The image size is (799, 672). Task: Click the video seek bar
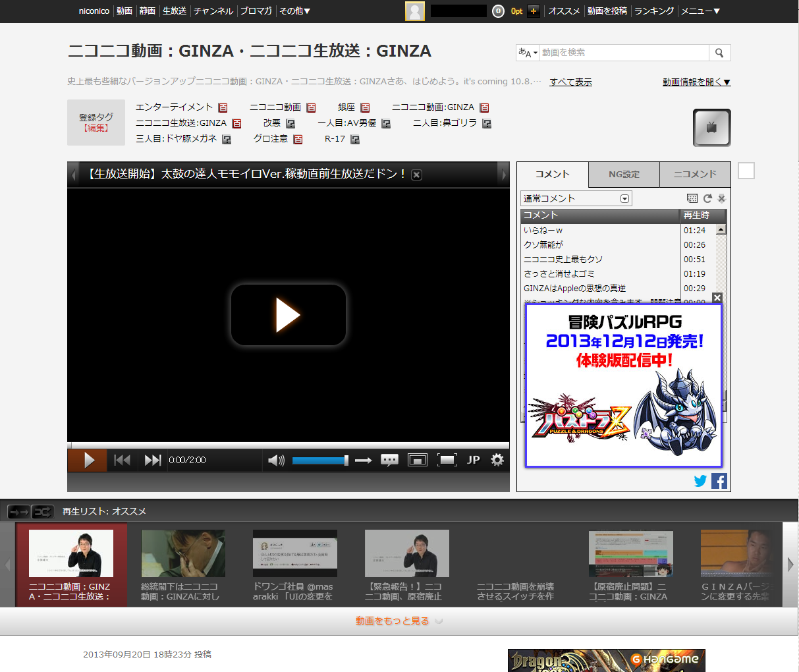click(288, 445)
